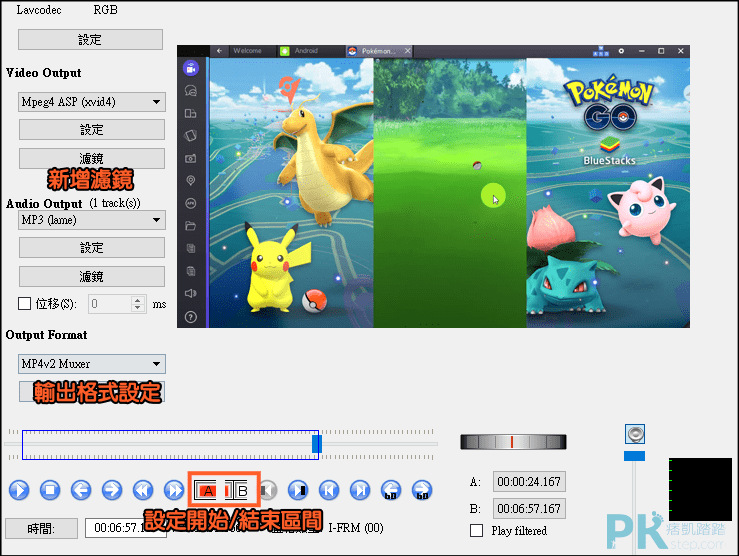This screenshot has width=739, height=556.
Task: Click the 設定 button under Lavcodec decoder
Action: click(90, 40)
